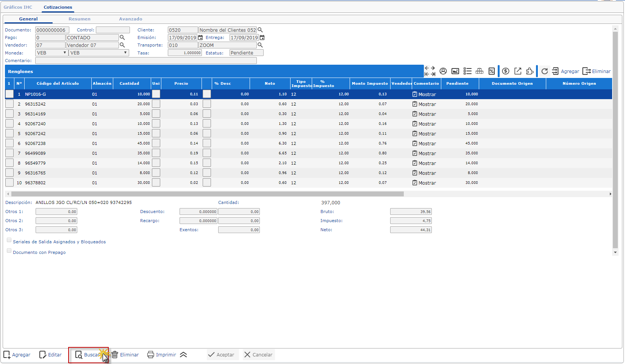Open the Gráficos IHC tab

[x=18, y=7]
